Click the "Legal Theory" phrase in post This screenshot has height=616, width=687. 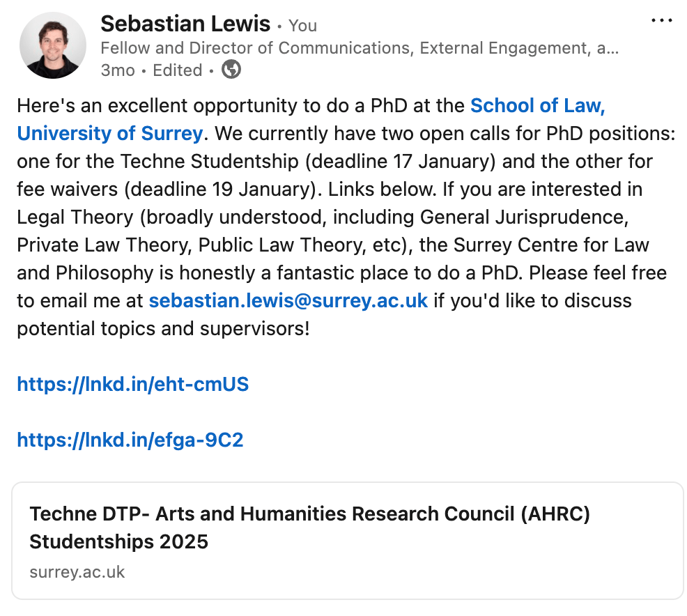(75, 217)
